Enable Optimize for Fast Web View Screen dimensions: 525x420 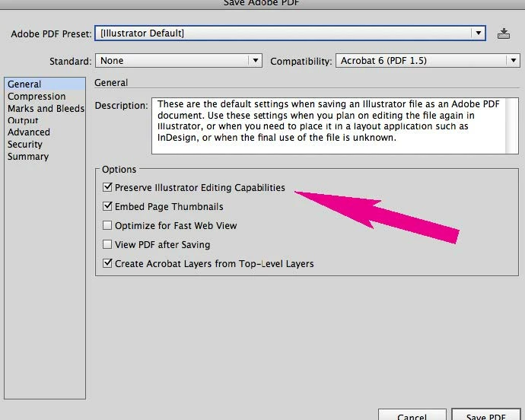click(x=107, y=225)
